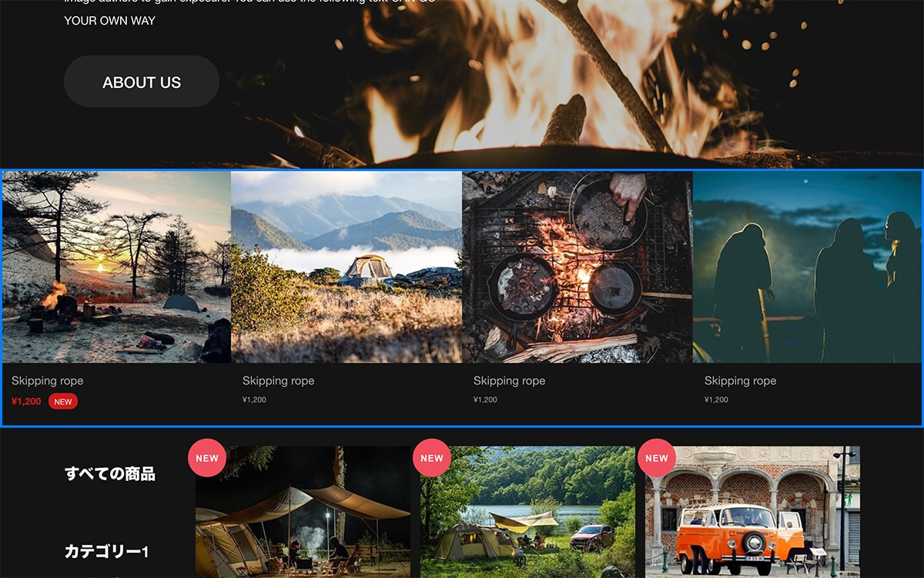Screen dimensions: 924x578
Task: Click ¥1,200 under grill skillet product
Action: (485, 400)
